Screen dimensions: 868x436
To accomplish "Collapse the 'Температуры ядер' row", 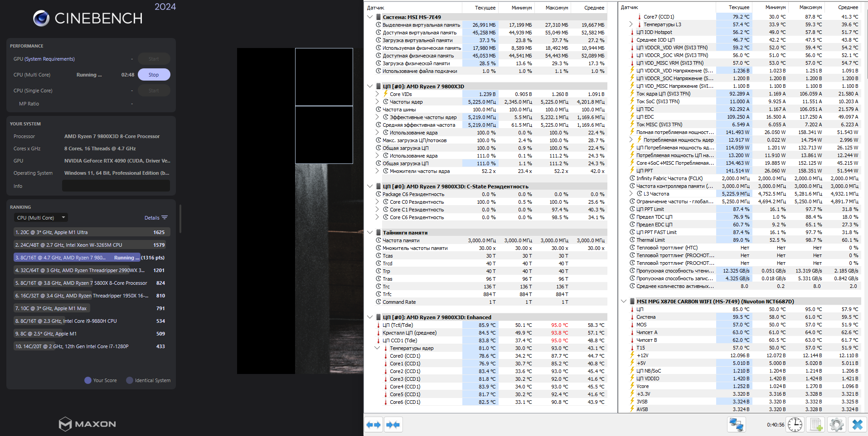I will pyautogui.click(x=377, y=348).
